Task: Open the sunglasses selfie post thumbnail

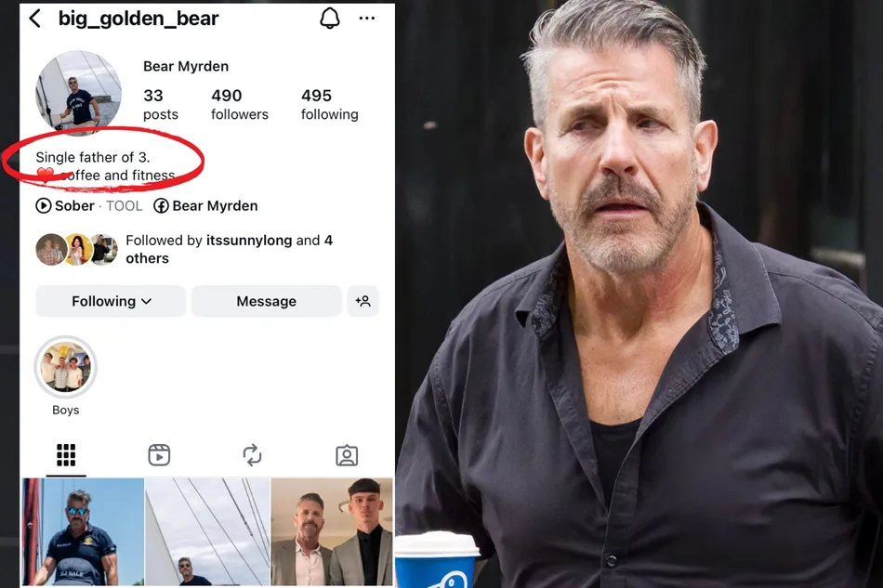Action: click(84, 532)
